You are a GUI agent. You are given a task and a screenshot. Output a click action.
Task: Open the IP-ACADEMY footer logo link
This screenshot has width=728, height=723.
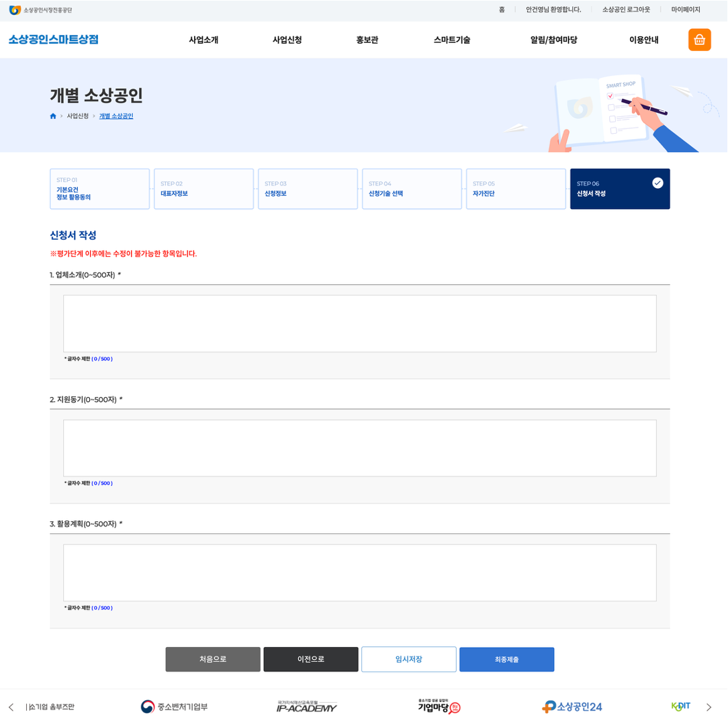click(x=307, y=707)
